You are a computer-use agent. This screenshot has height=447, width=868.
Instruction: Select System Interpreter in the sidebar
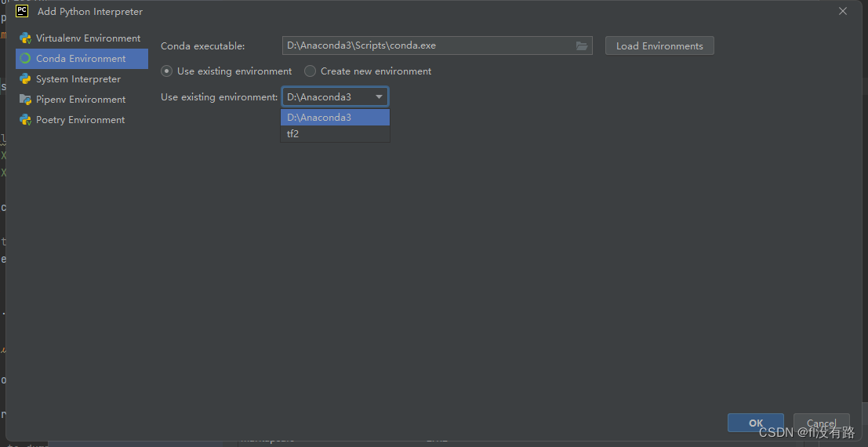coord(82,79)
